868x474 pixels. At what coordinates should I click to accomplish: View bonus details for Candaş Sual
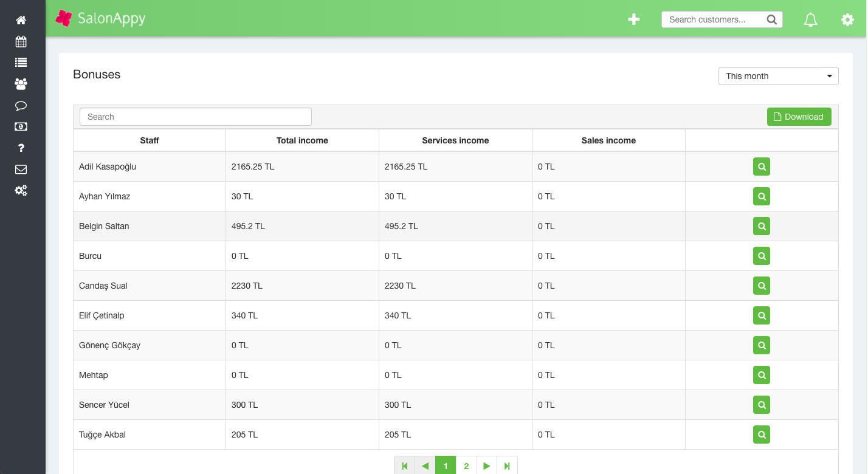tap(762, 286)
